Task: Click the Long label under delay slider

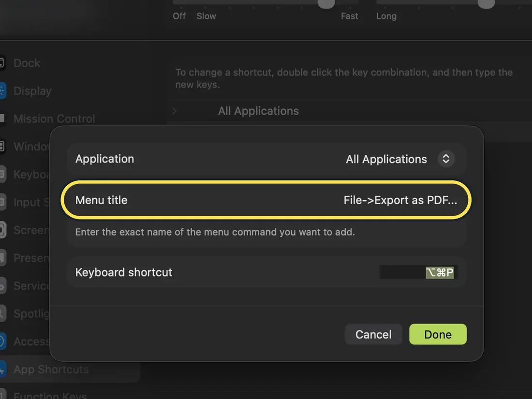Action: click(x=386, y=16)
